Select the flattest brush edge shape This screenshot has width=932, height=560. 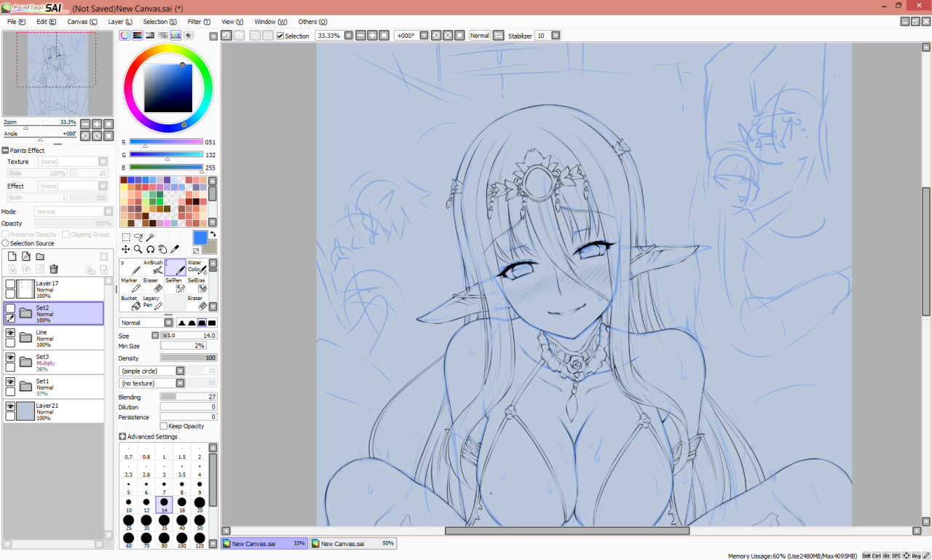(212, 323)
